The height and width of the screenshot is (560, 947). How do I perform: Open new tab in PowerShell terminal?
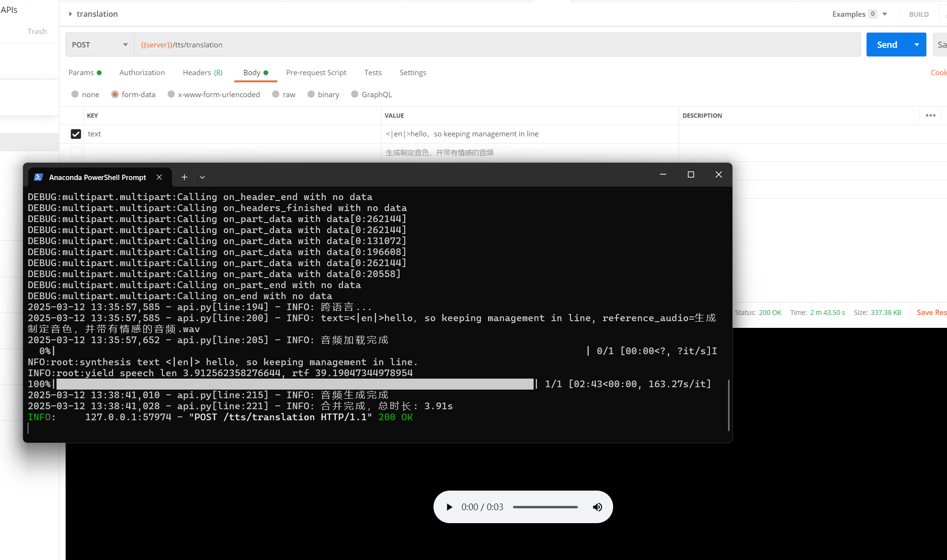point(184,177)
